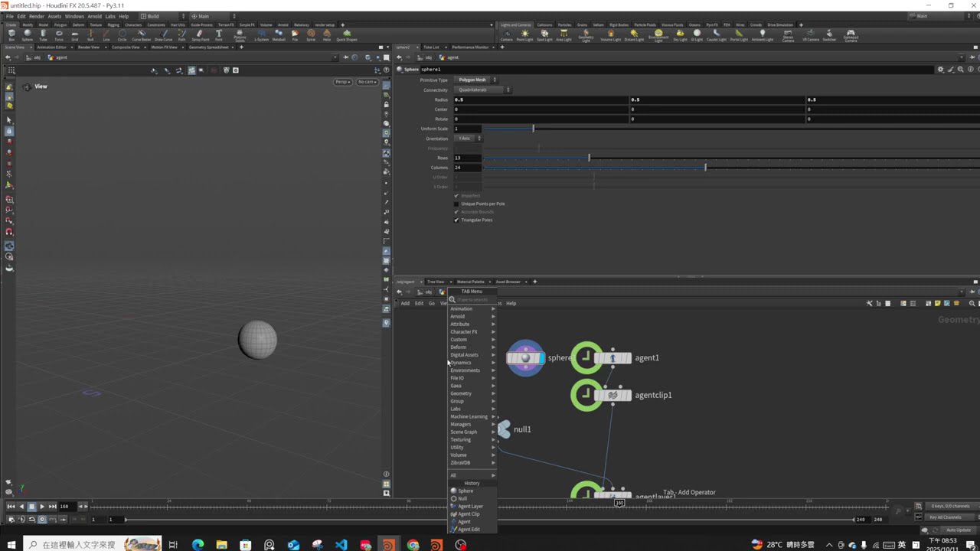Toggle the sphere1 node display flag

point(541,357)
